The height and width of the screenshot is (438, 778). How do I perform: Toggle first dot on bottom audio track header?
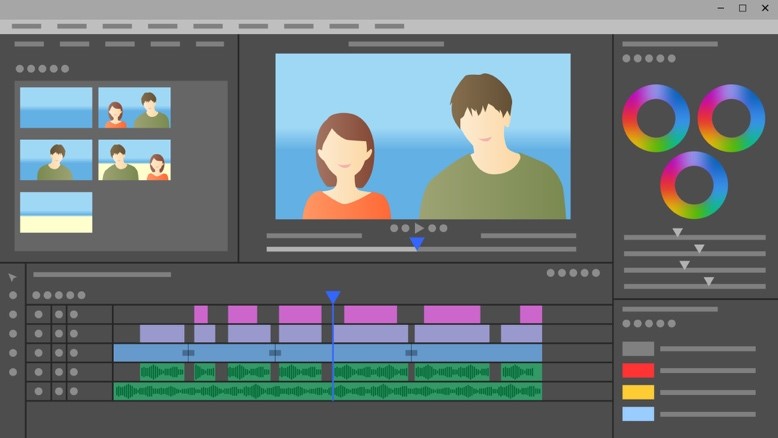tap(39, 391)
